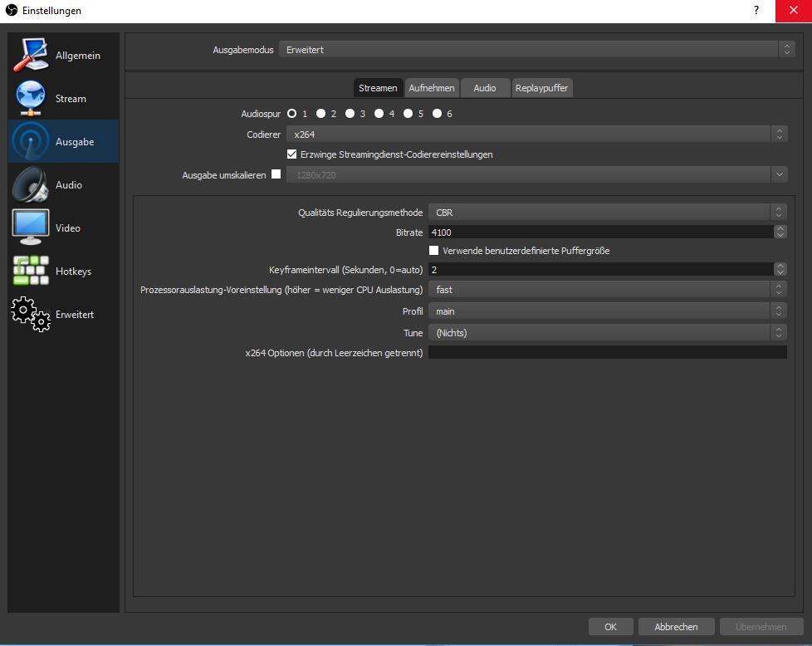Select Audiospur radio button 1

tap(292, 114)
